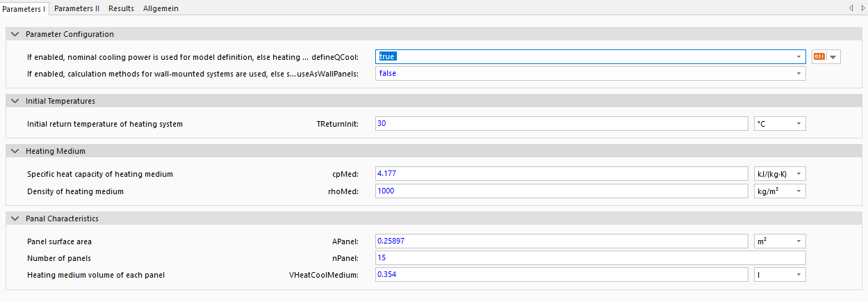
Task: Select the Parameters I tab
Action: point(24,8)
